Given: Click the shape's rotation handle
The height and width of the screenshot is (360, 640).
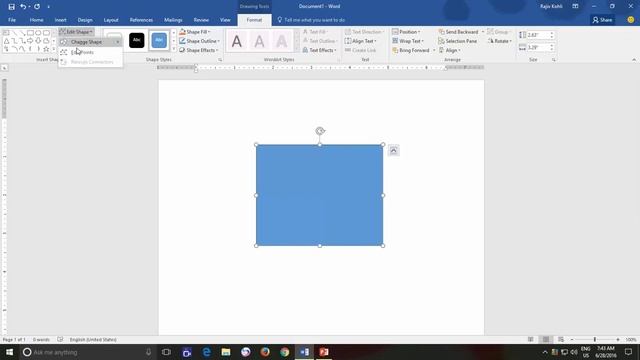Looking at the screenshot, I should click(x=320, y=131).
